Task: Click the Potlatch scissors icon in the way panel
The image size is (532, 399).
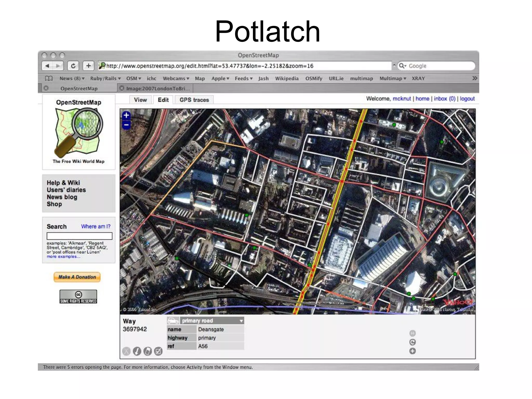Action: click(x=127, y=351)
